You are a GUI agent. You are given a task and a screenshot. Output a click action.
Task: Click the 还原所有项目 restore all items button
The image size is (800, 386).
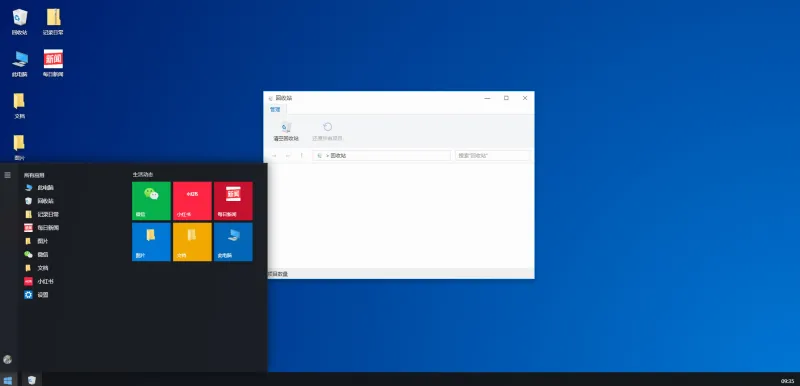[x=328, y=132]
